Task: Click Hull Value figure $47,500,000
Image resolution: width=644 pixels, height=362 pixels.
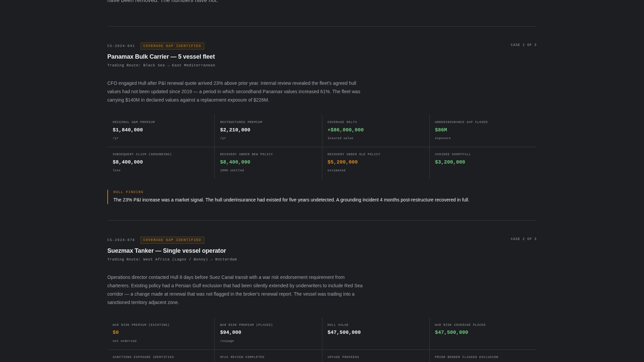Action: (344, 333)
